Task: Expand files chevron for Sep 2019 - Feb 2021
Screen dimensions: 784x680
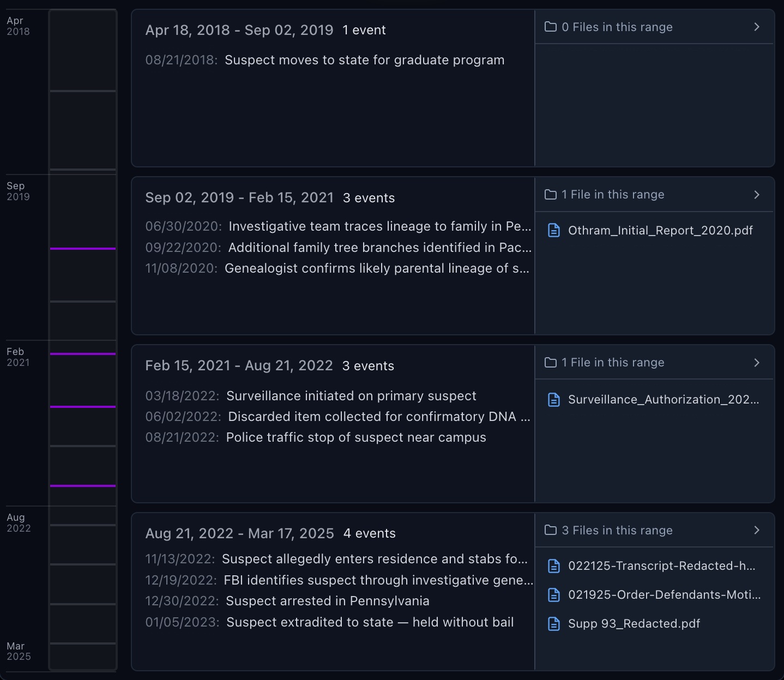Action: click(x=756, y=195)
